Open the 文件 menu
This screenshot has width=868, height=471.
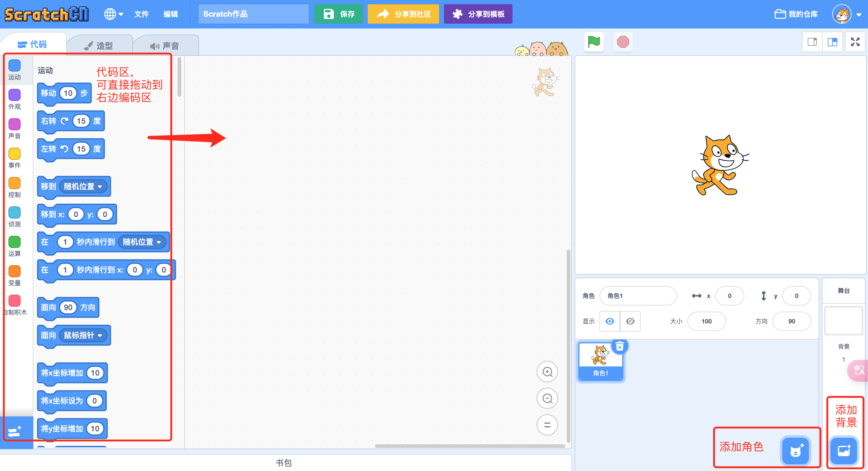coord(142,14)
